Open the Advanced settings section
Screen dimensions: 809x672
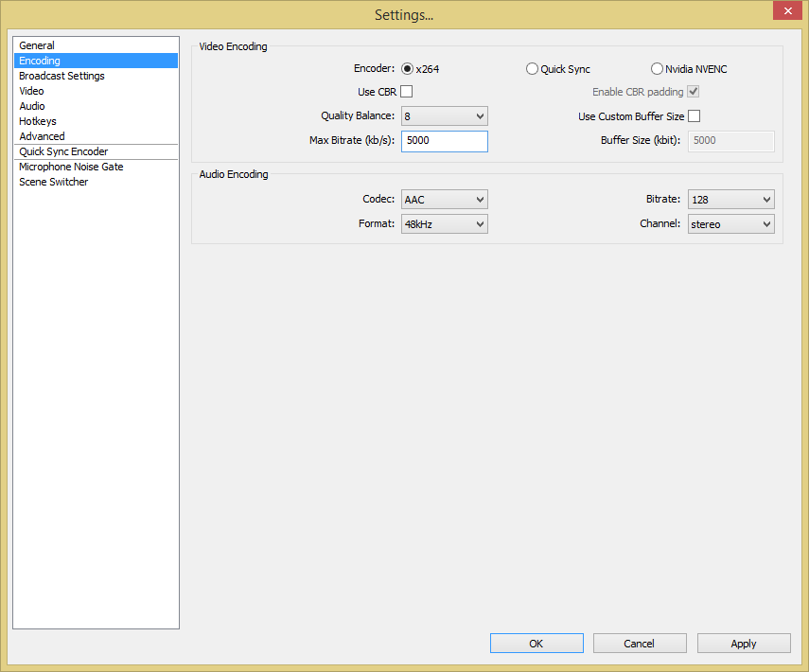tap(96, 136)
